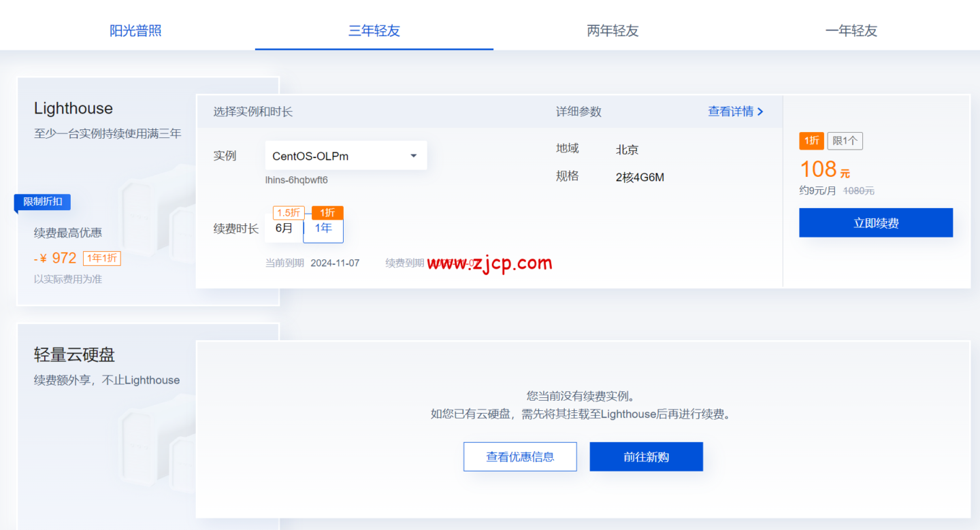Click the 前往新购 button

[646, 457]
